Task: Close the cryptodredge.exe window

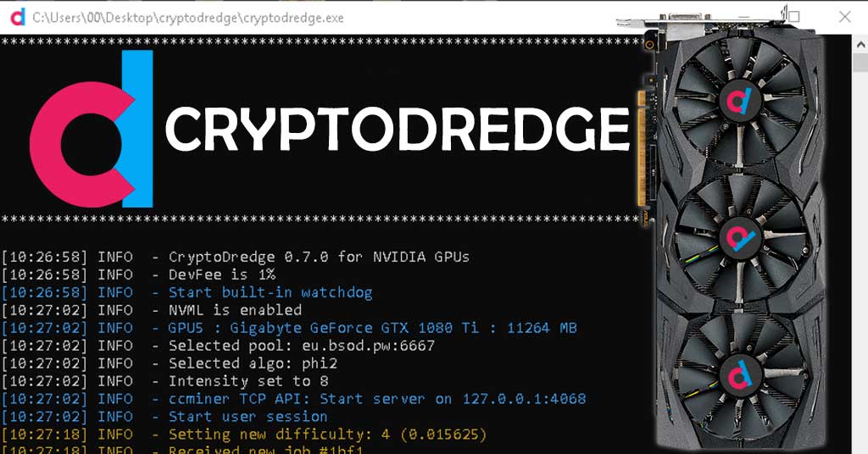Action: [x=845, y=17]
